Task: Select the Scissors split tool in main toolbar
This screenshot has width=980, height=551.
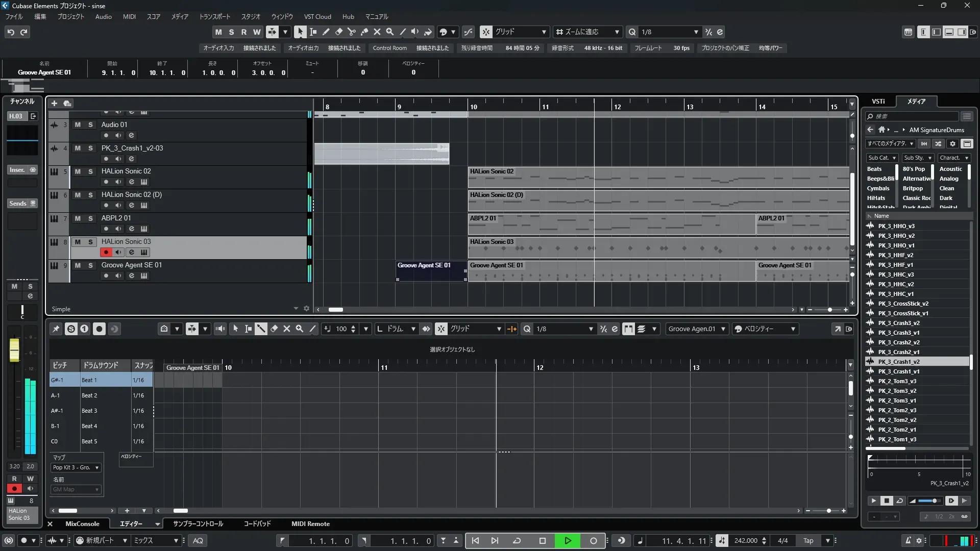Action: click(351, 32)
